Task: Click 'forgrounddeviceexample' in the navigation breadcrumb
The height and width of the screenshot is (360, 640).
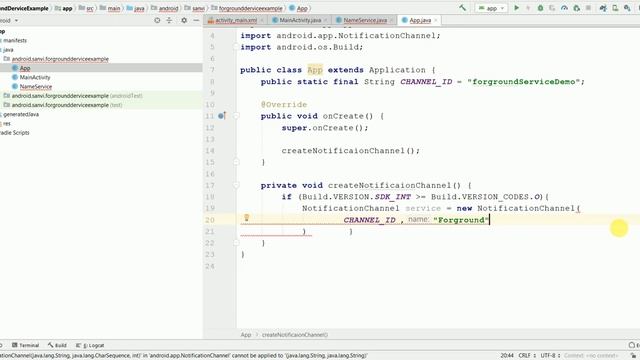Action: coord(251,8)
